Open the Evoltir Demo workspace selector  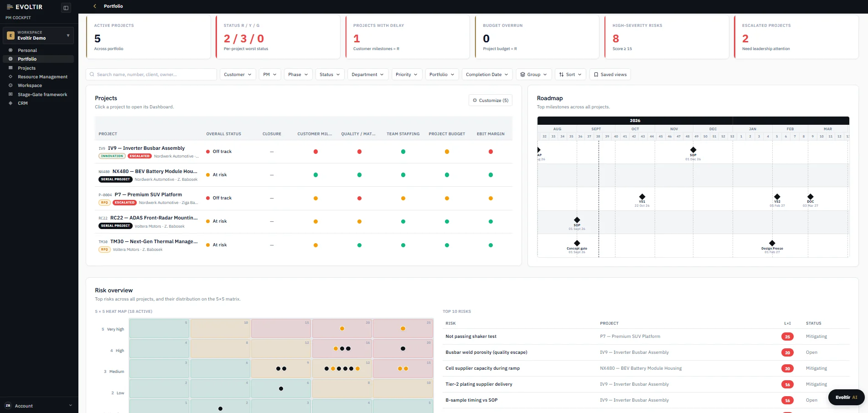click(x=38, y=36)
